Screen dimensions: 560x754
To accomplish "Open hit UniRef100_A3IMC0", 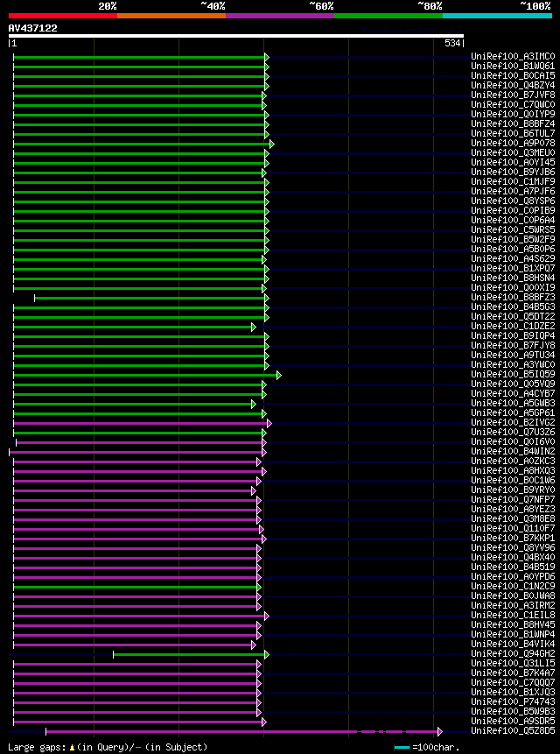I will (x=513, y=57).
